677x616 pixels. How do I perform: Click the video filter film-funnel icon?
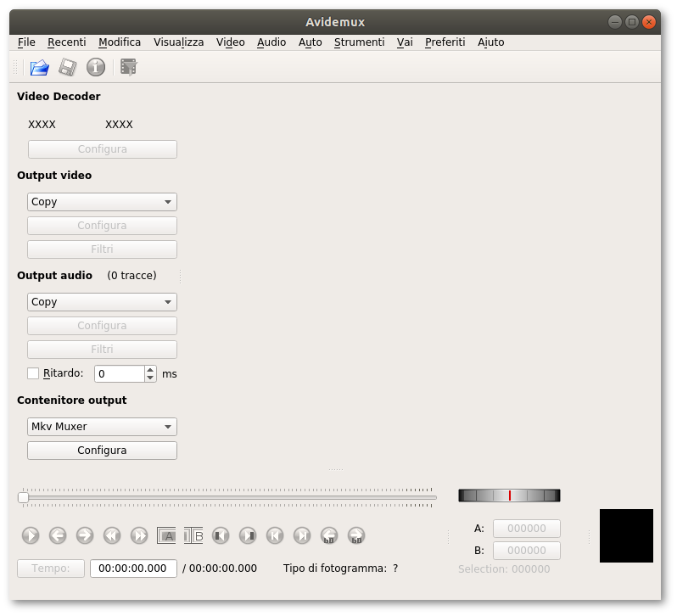tap(128, 67)
